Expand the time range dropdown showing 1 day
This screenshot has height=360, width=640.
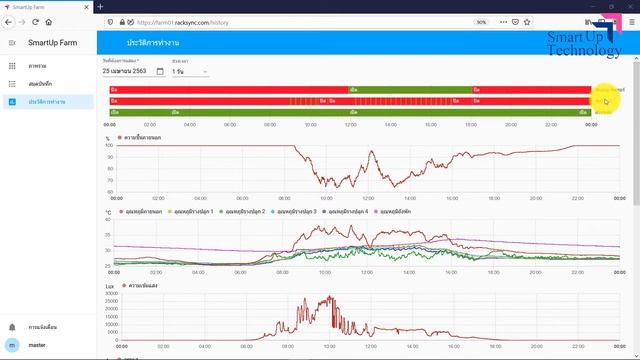pyautogui.click(x=190, y=71)
